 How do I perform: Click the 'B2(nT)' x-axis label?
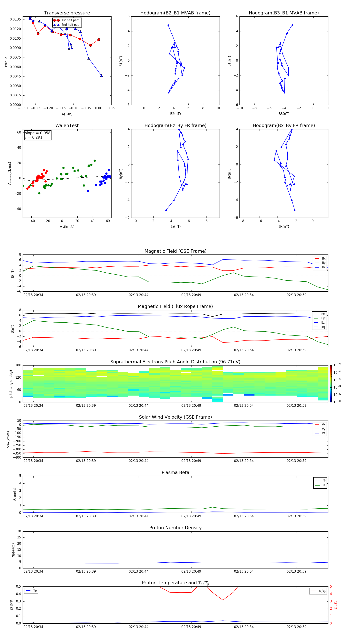175,114
